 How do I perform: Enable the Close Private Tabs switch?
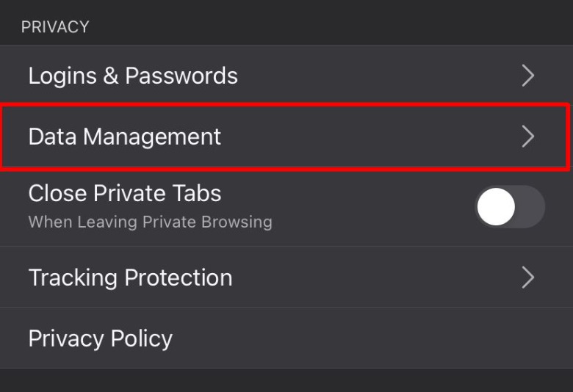click(x=510, y=206)
